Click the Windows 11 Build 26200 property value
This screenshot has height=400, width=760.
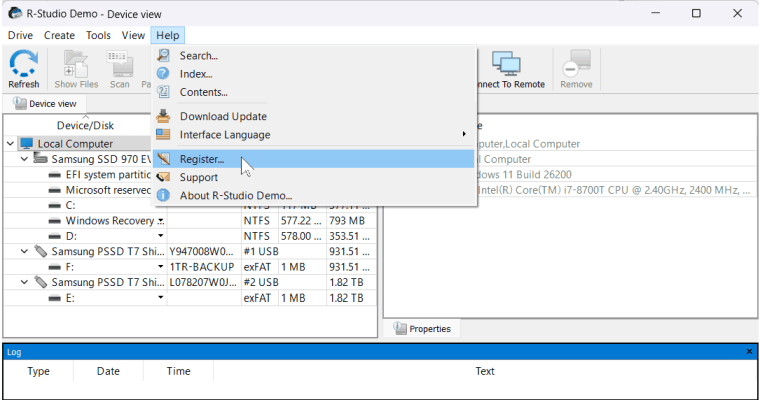tap(525, 175)
